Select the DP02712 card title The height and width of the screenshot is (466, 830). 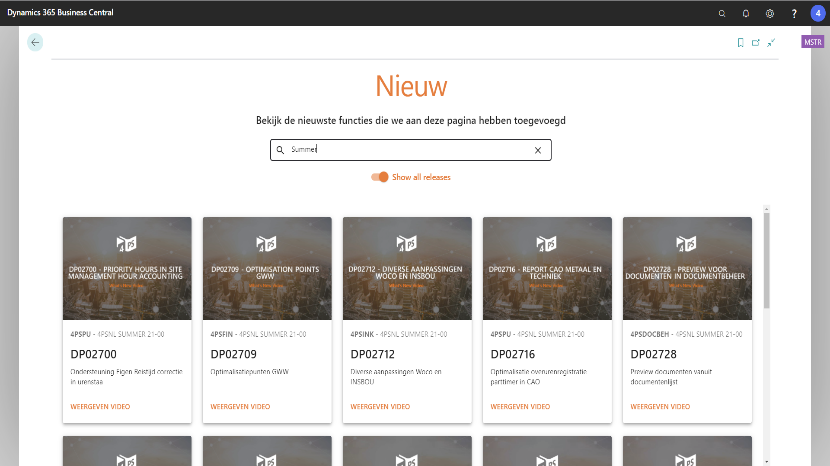(x=373, y=354)
